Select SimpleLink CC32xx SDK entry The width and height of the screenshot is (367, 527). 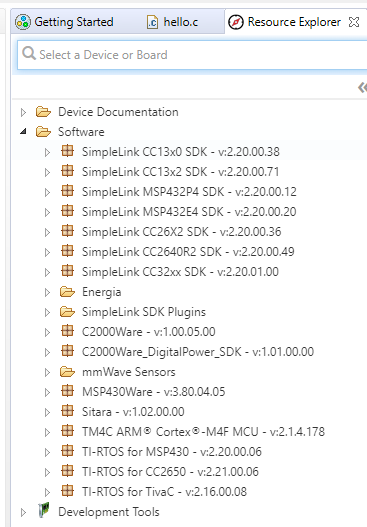coord(180,272)
